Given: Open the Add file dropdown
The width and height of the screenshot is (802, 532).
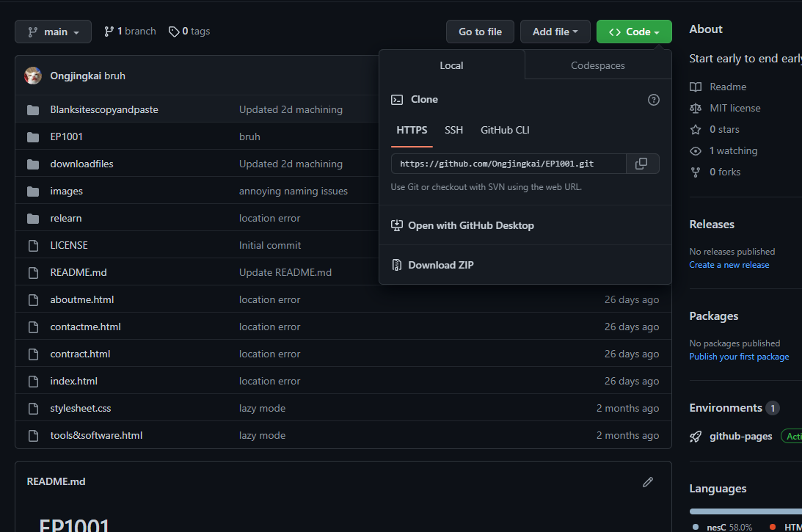Looking at the screenshot, I should 555,32.
